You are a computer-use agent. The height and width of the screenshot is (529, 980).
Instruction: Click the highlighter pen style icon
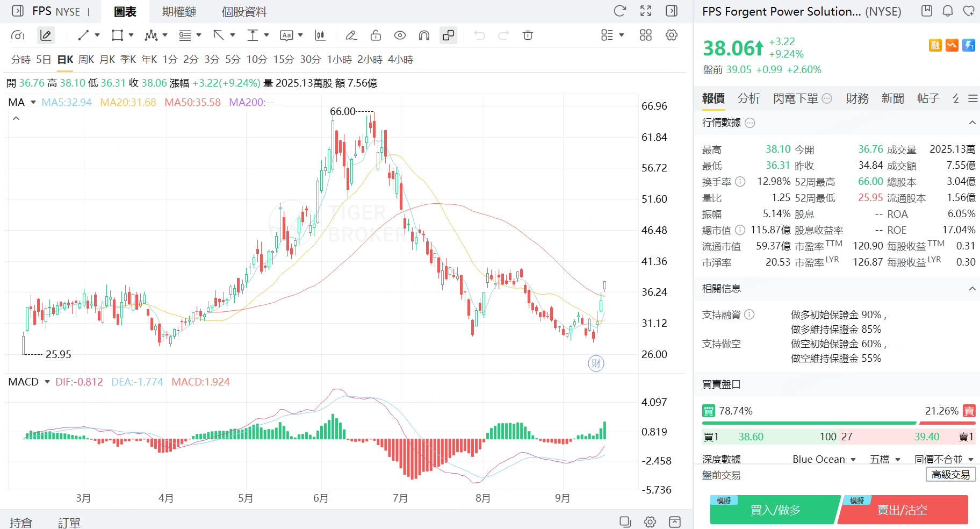coord(351,35)
